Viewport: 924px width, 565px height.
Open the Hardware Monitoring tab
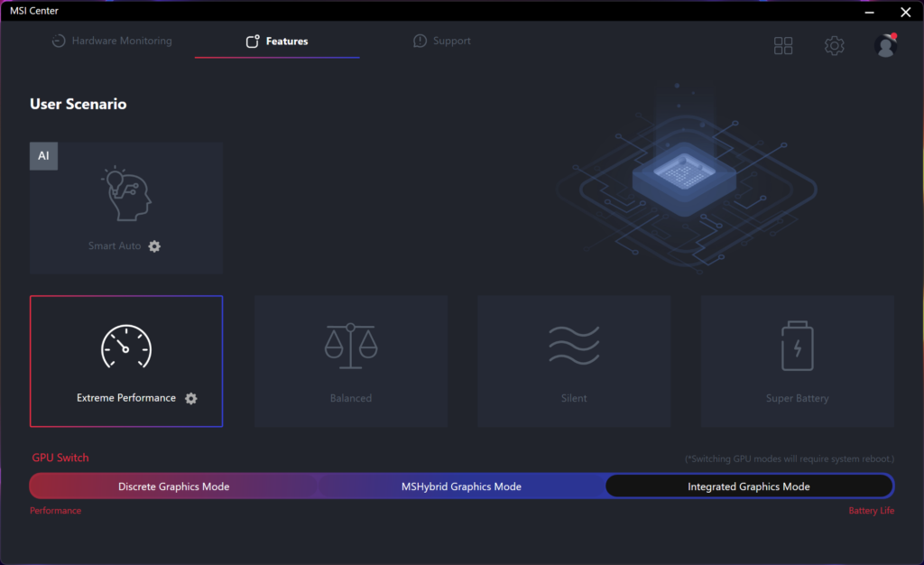click(x=112, y=41)
